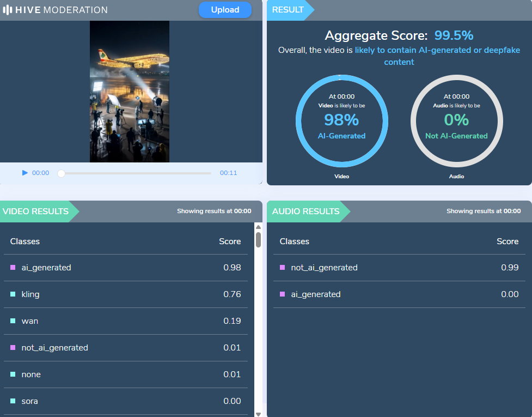
Task: Click the purple not_ai_generated video class marker
Action: (13, 348)
